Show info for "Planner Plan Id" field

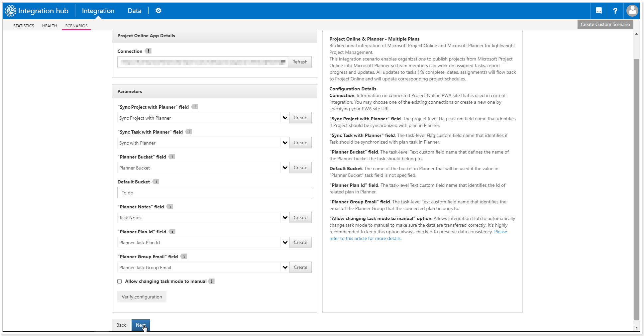coord(172,231)
